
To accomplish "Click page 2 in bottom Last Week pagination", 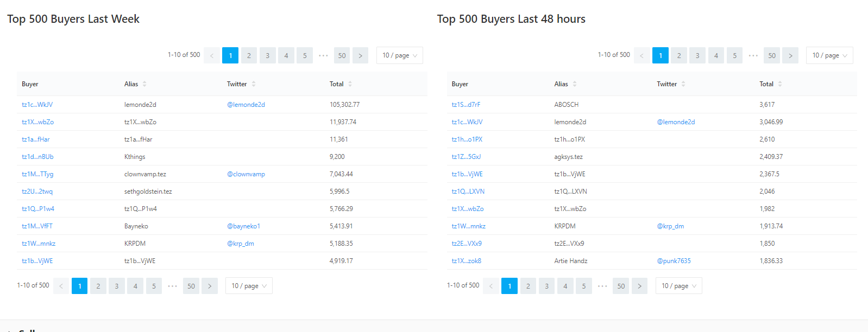I will (98, 286).
